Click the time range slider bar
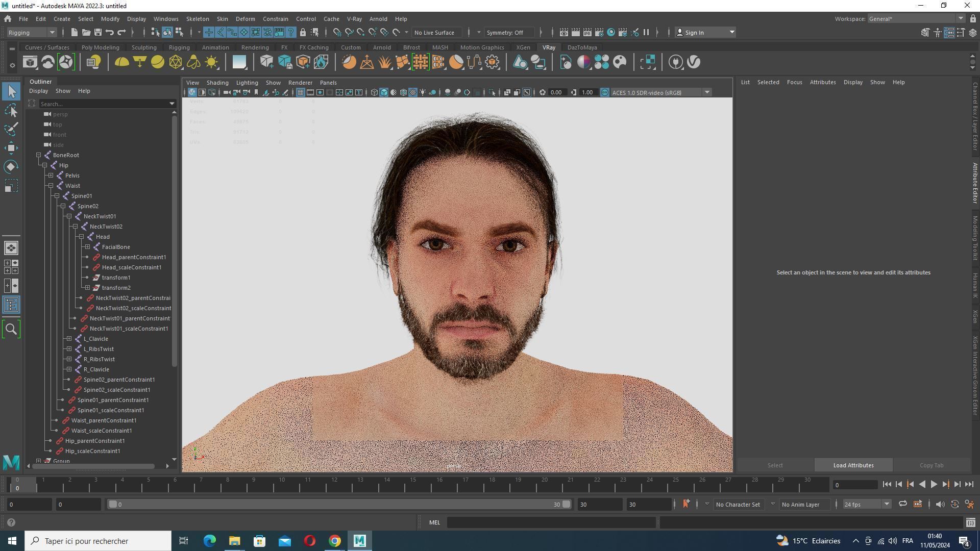 tap(337, 504)
